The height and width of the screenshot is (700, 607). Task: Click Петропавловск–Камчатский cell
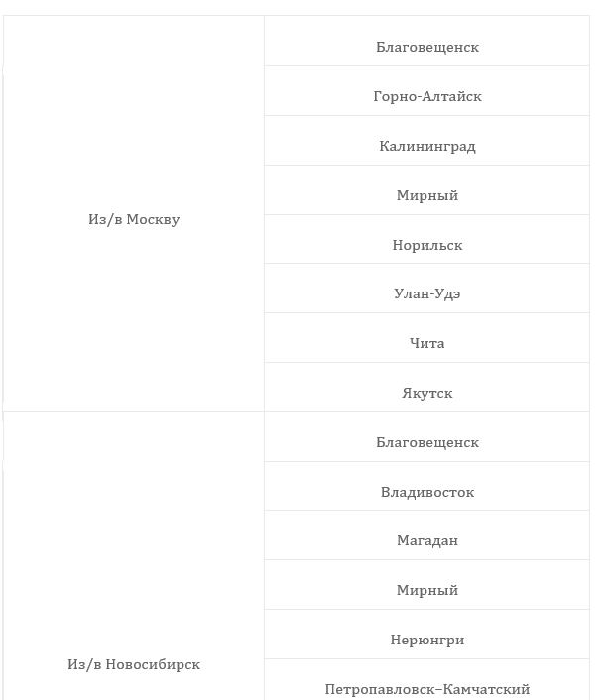pos(427,679)
